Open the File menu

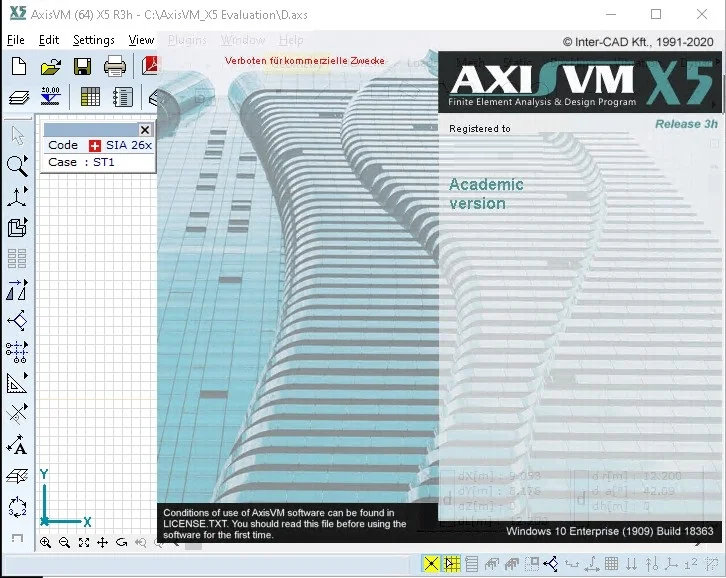click(x=16, y=40)
